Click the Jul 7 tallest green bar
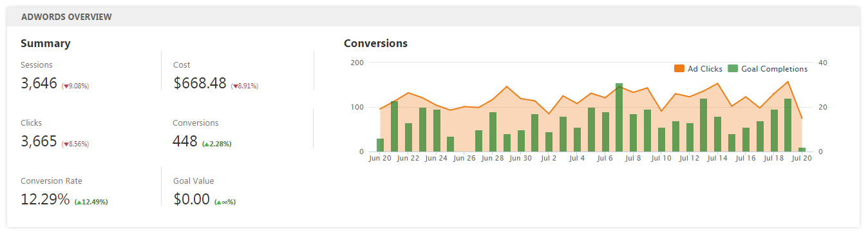868x236 pixels. coord(619,117)
